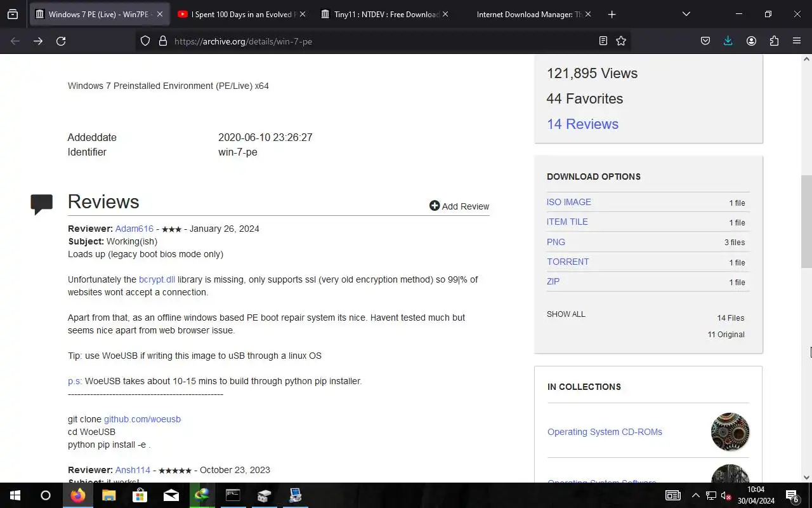Screen dimensions: 812x508
Task: Show all download files
Action: (566, 314)
